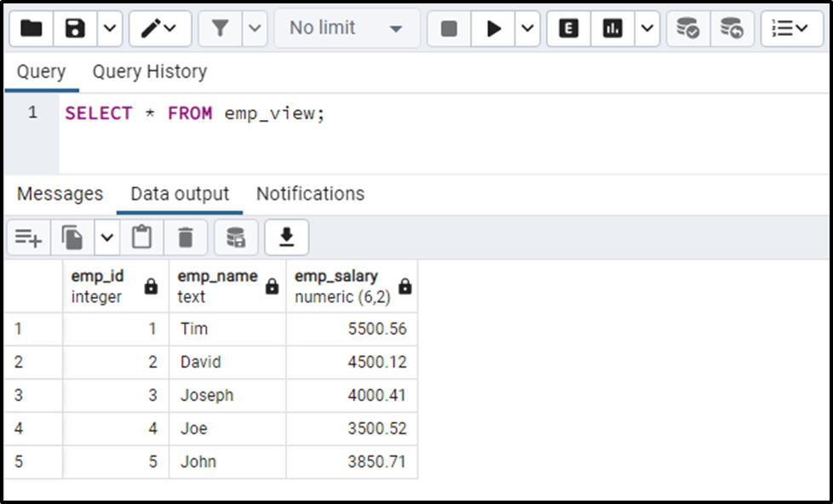
Task: Save data changes database icon
Action: pyautogui.click(x=236, y=238)
